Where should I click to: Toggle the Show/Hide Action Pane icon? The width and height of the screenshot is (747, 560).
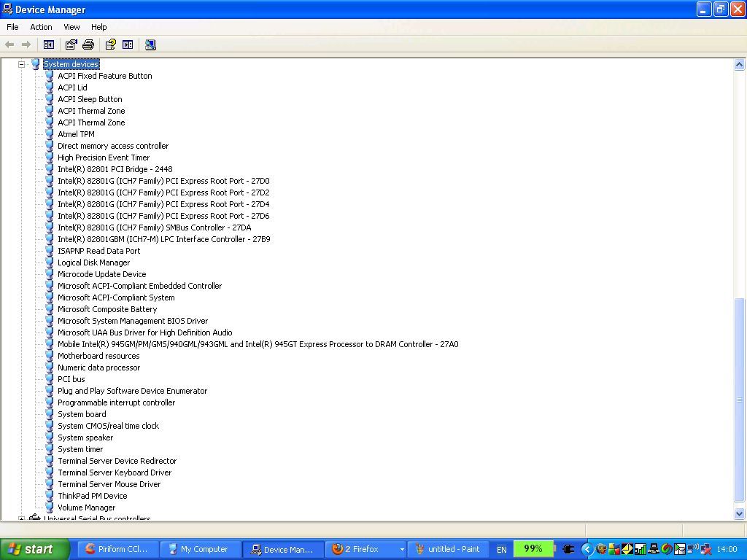coord(128,44)
